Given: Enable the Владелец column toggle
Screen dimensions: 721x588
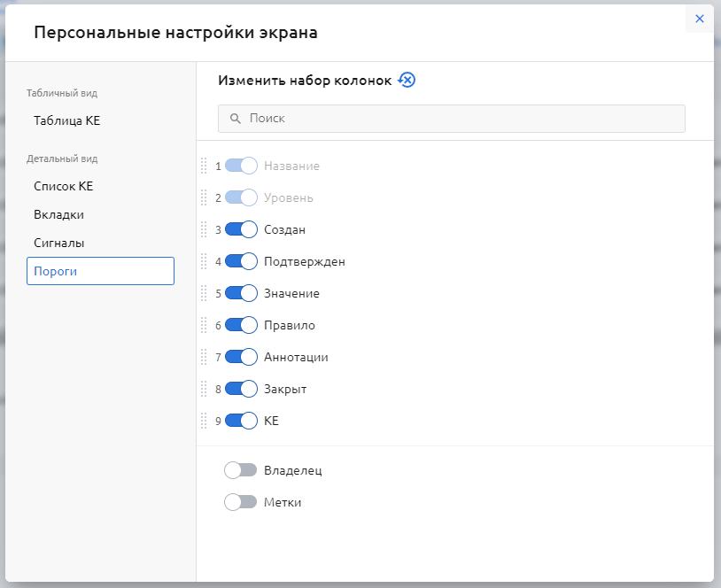Looking at the screenshot, I should (241, 470).
